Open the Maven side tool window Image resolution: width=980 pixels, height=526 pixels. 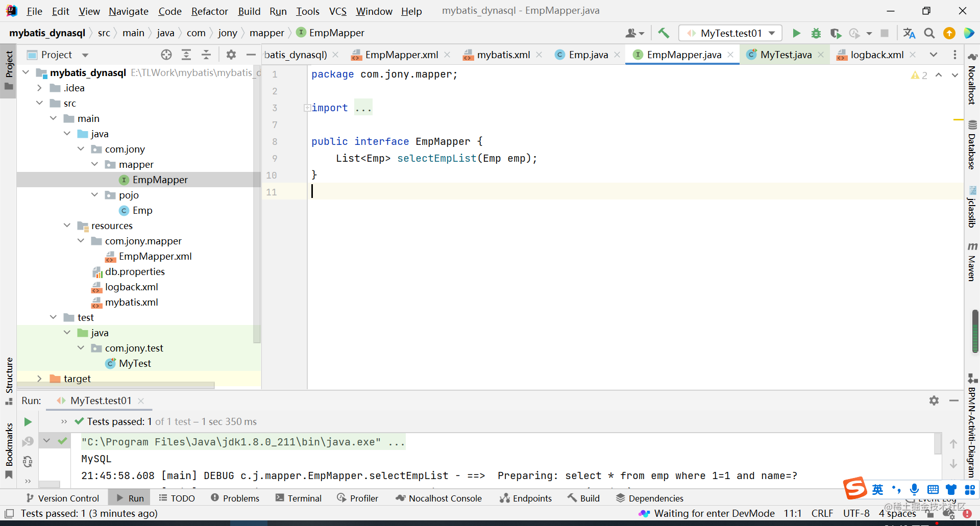pos(972,262)
